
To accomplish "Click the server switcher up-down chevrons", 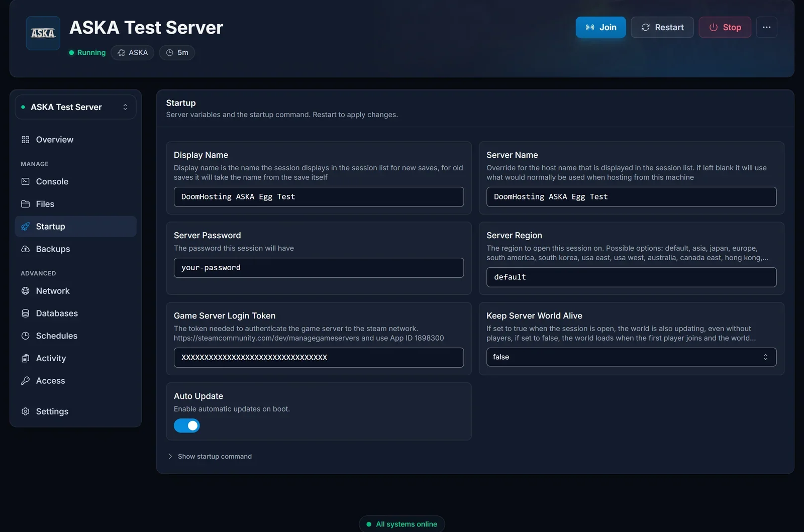I will click(x=125, y=107).
